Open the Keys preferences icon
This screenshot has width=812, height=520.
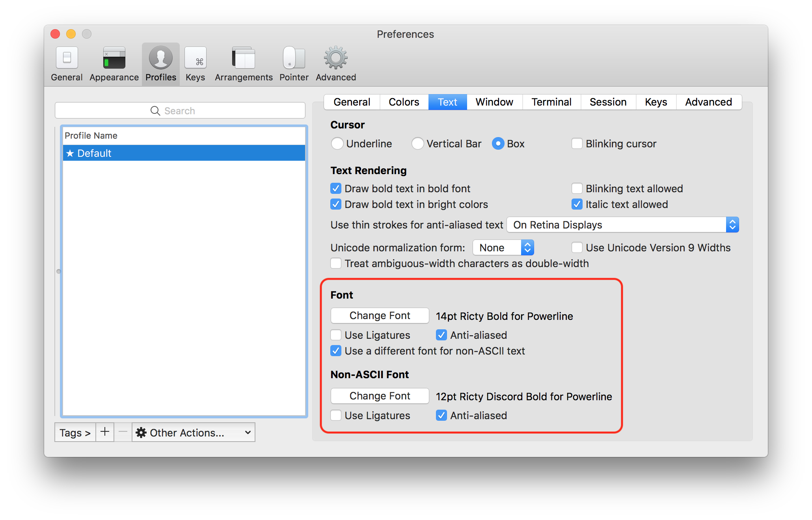(x=195, y=58)
